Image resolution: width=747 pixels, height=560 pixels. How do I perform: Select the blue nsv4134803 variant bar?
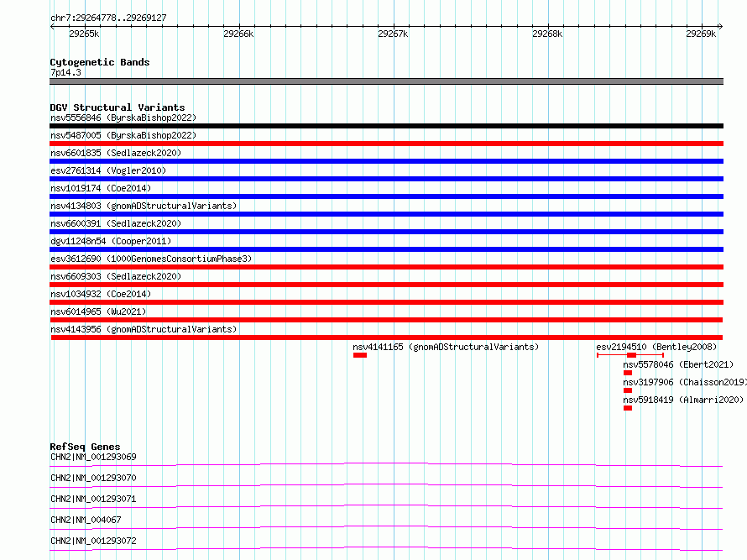pyautogui.click(x=386, y=214)
